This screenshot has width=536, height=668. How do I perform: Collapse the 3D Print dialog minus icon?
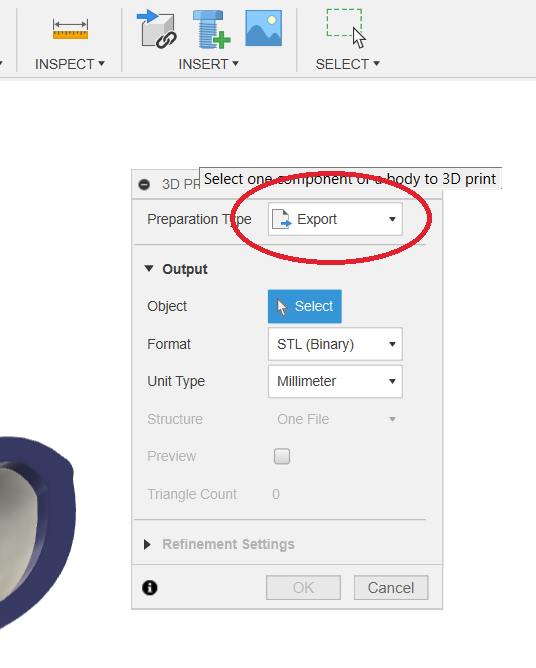[x=144, y=184]
